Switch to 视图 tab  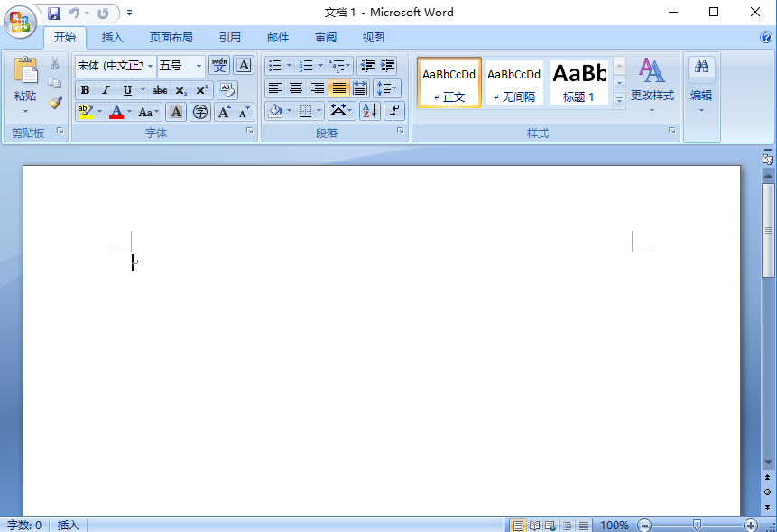(x=373, y=38)
